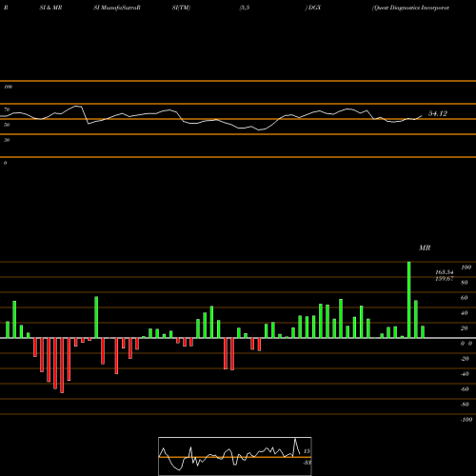
Task: Click the Quest Diagnostics Incorporat header text
Action: click(410, 8)
